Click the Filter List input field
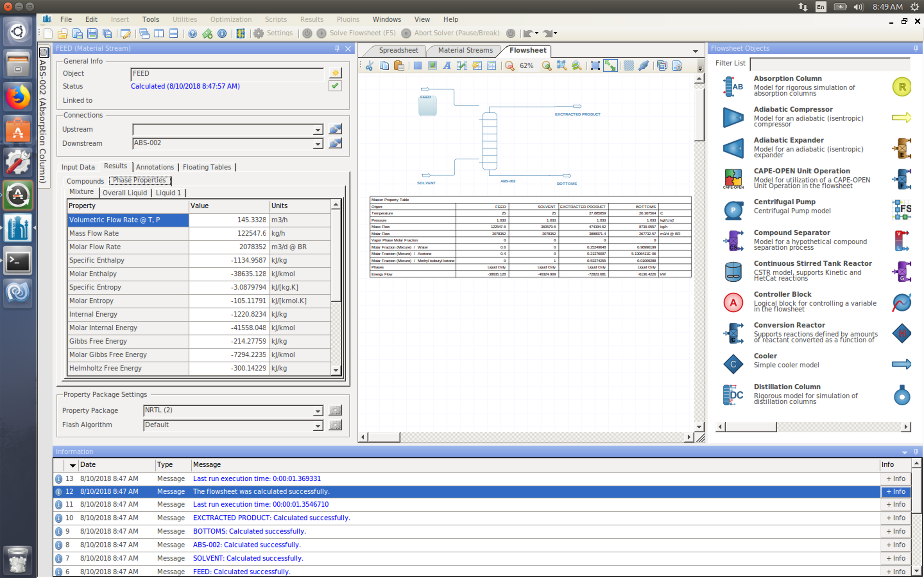 coord(829,63)
